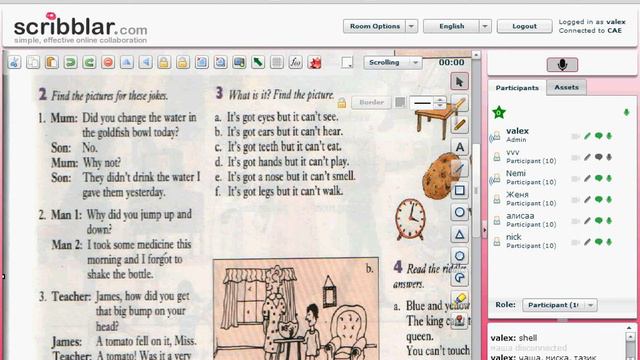Click the red Delete circle icon

click(108, 62)
